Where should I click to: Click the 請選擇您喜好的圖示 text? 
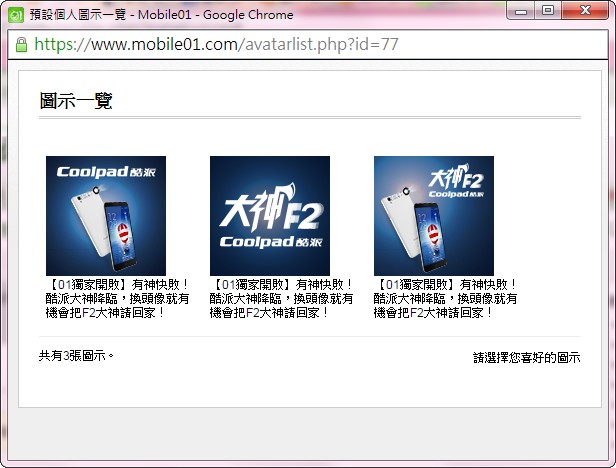pos(527,358)
